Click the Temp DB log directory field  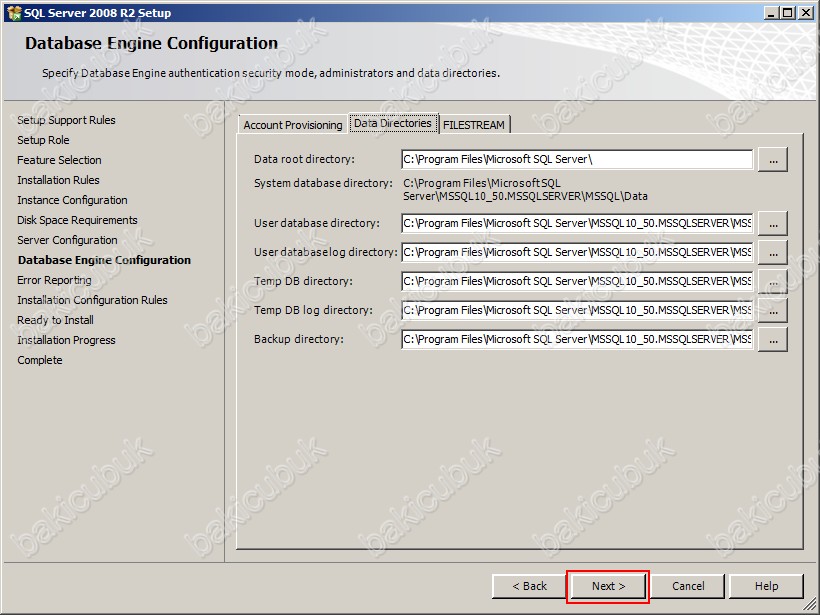[x=577, y=310]
